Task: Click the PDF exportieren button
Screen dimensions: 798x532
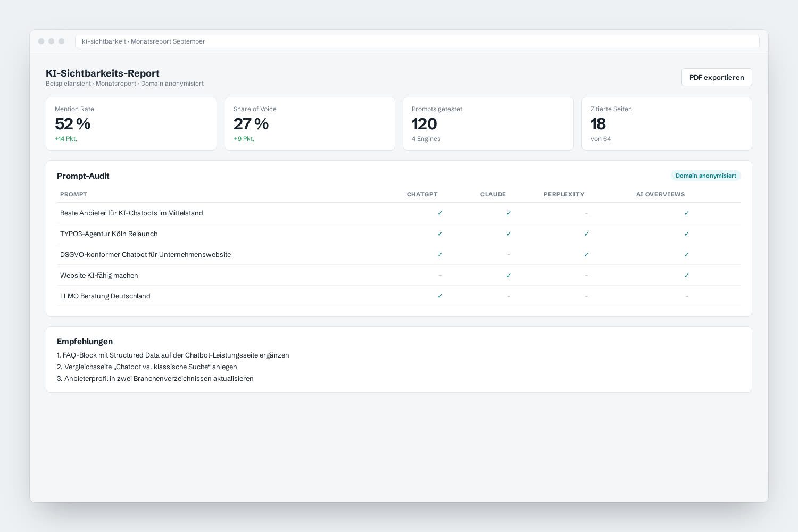Action: pyautogui.click(x=717, y=77)
